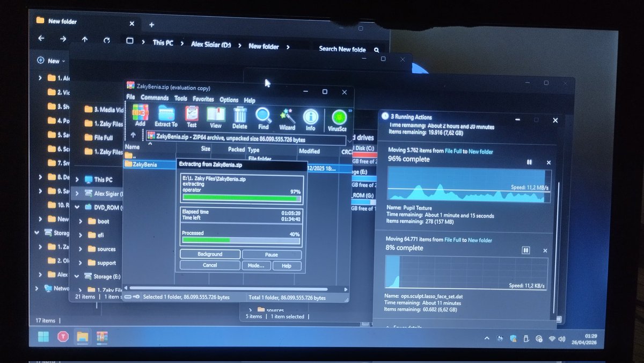Screen dimensions: 644x363
Task: Sort by the Packed column header in WinRAR
Action: (x=236, y=150)
